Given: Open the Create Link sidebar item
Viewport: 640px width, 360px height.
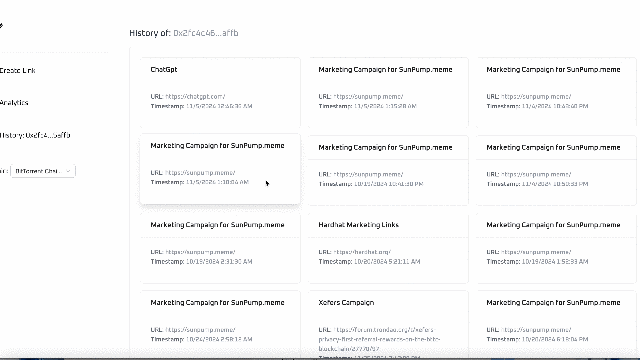Looking at the screenshot, I should (18, 70).
